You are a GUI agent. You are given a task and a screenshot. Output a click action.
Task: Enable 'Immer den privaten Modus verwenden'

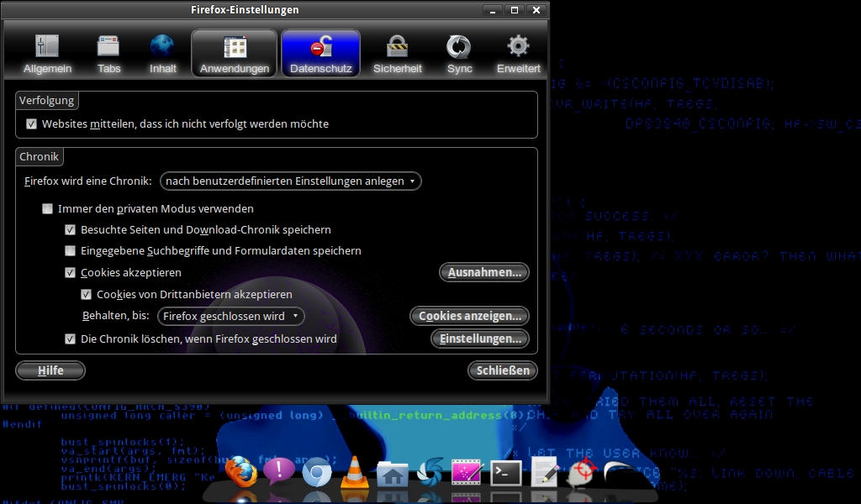(x=48, y=208)
